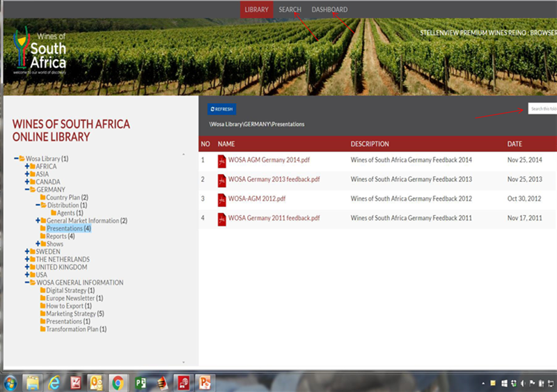Open WOSA Germany 2013 feedback.pdf
The width and height of the screenshot is (557, 392).
click(x=274, y=179)
